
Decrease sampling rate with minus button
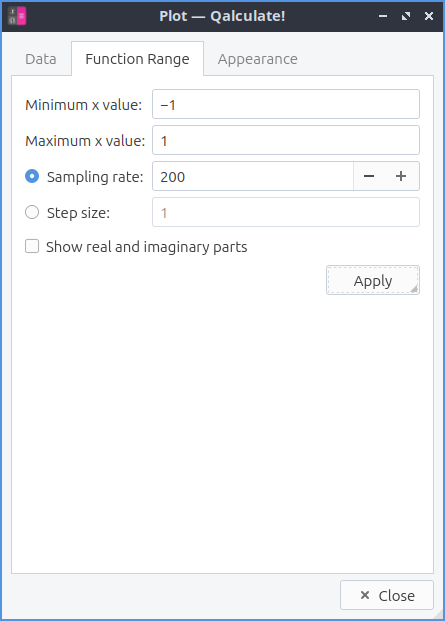(x=369, y=176)
